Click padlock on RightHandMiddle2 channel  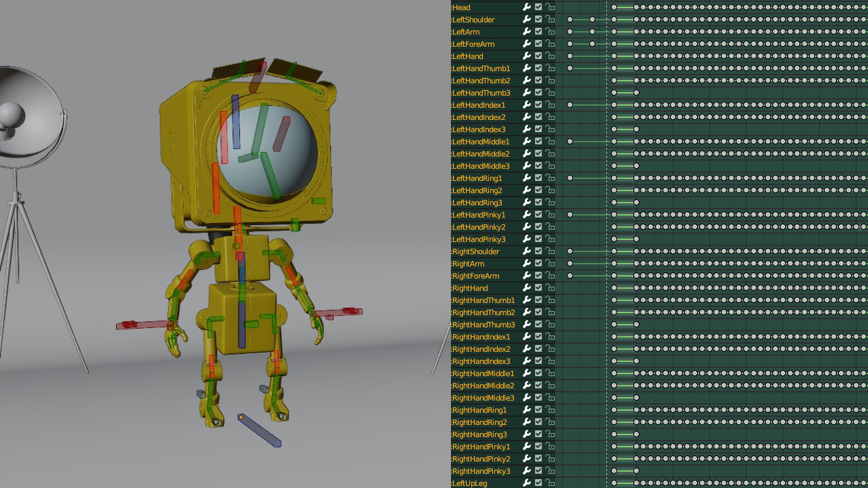click(x=550, y=385)
